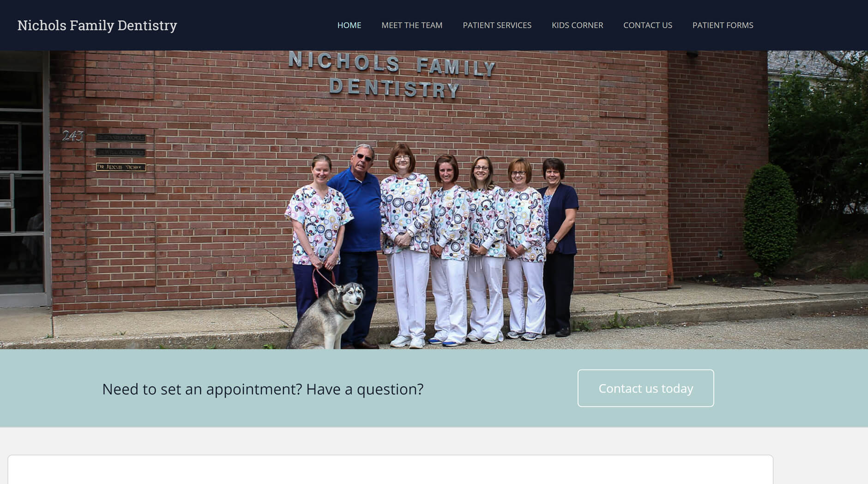Open the MEET THE TEAM page
This screenshot has height=484, width=868.
tap(412, 25)
